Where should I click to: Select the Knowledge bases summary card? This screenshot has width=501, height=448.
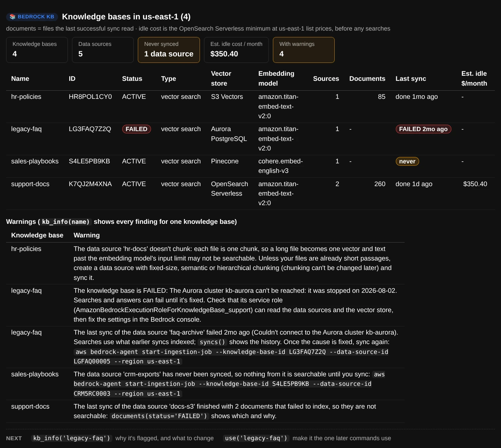[x=37, y=50]
